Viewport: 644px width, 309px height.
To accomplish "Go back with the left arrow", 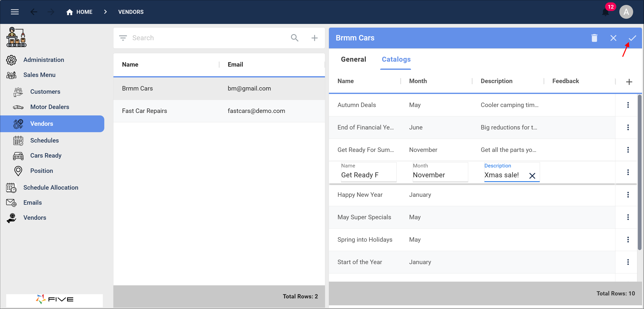I will coord(34,12).
